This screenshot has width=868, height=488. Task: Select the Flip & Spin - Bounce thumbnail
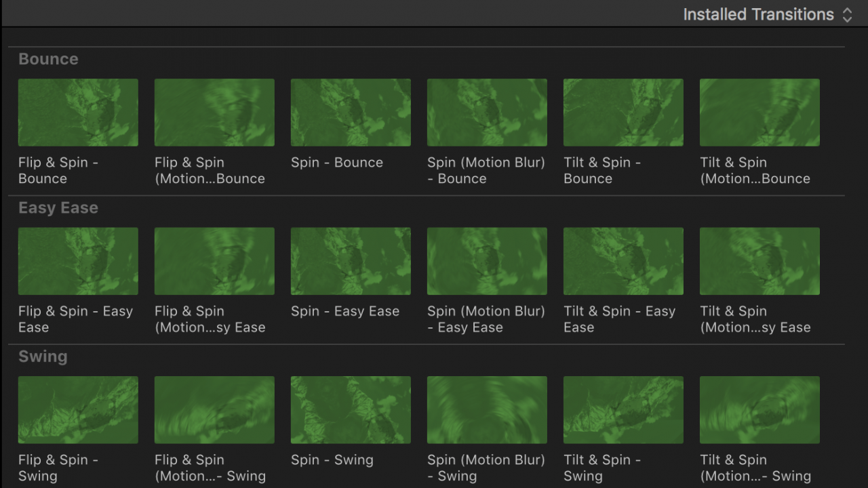(x=78, y=113)
